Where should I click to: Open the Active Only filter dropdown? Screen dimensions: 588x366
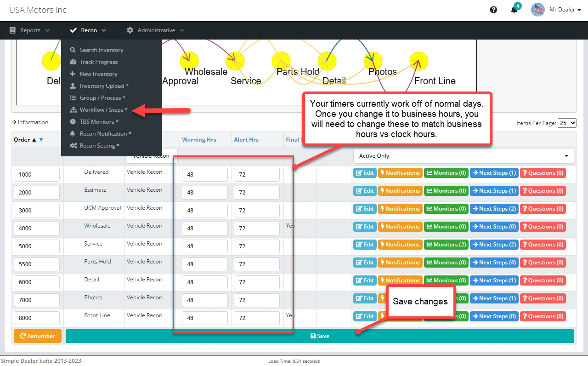464,156
